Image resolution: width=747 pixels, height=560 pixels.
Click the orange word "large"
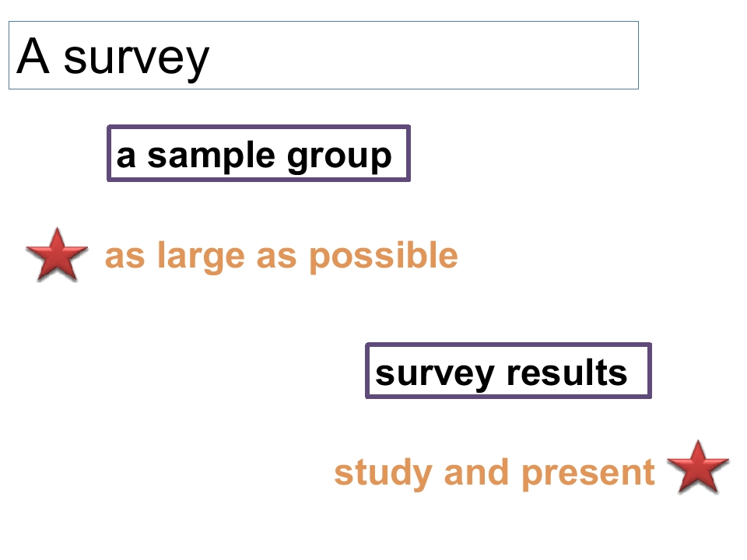click(201, 257)
